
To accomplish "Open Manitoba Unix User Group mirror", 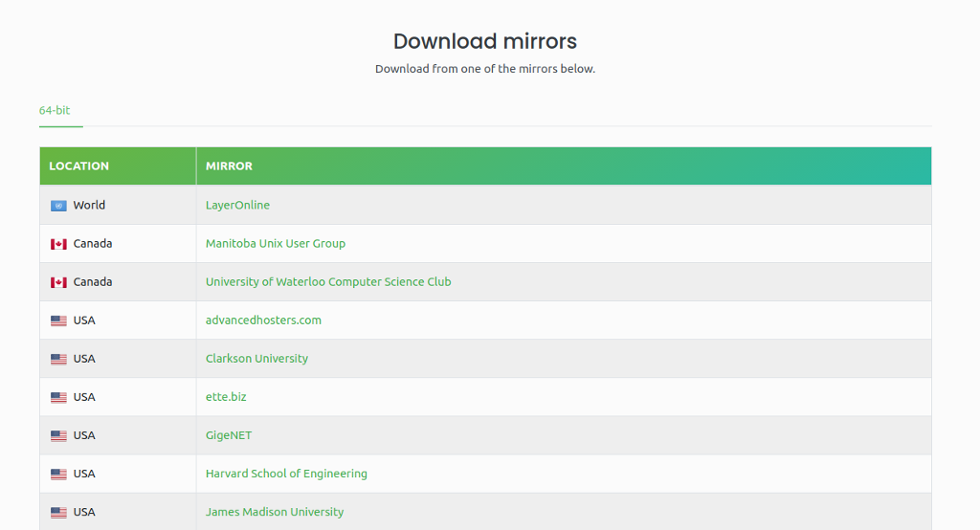I will pyautogui.click(x=276, y=243).
